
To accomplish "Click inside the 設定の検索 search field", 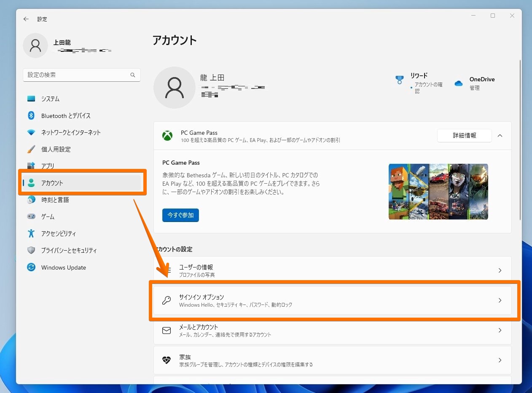I will (x=76, y=75).
